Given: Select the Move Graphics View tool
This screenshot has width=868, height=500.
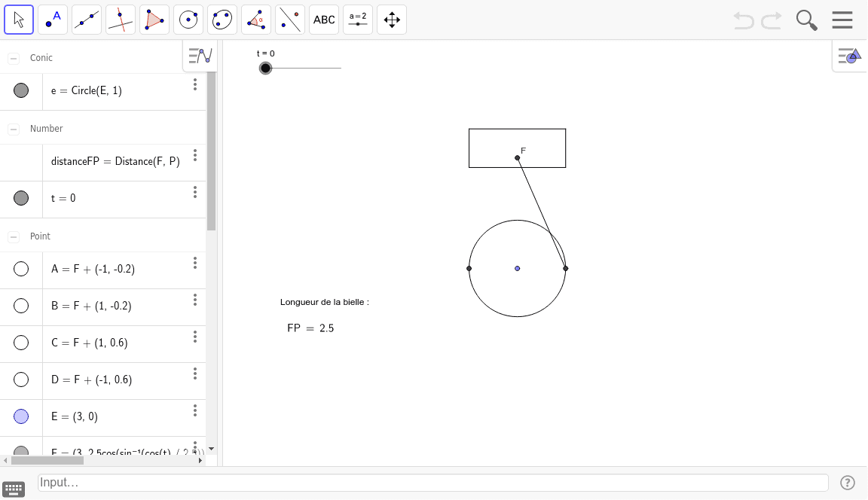Looking at the screenshot, I should (391, 20).
